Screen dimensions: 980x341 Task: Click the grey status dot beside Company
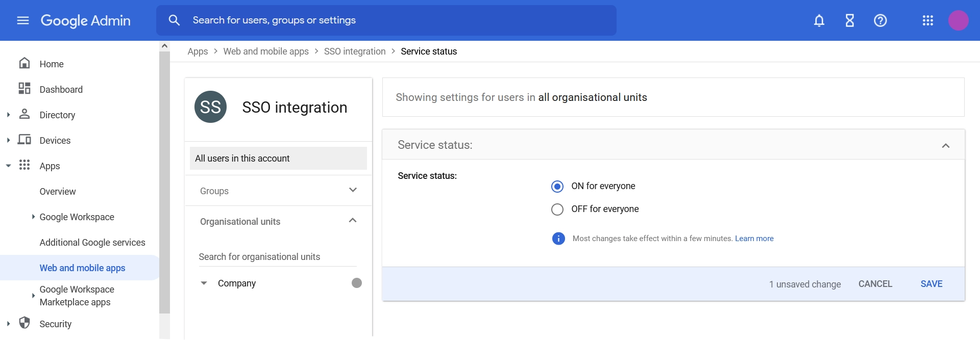357,283
